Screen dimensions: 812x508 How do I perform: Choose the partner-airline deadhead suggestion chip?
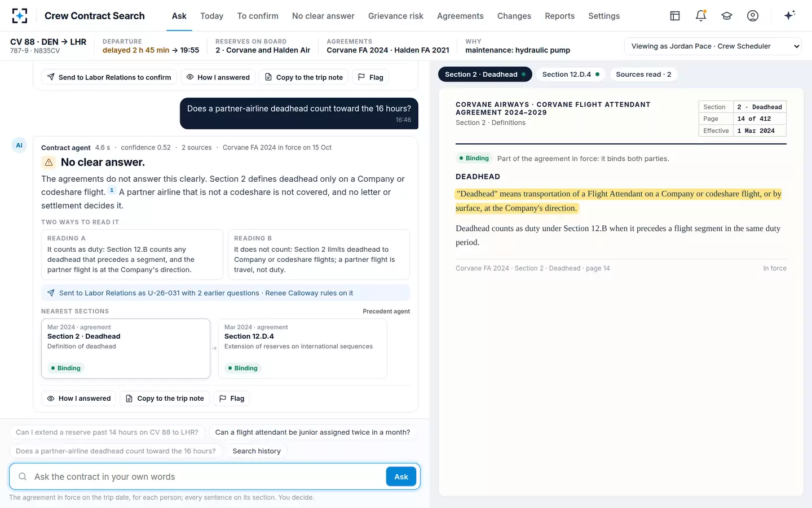pos(116,451)
